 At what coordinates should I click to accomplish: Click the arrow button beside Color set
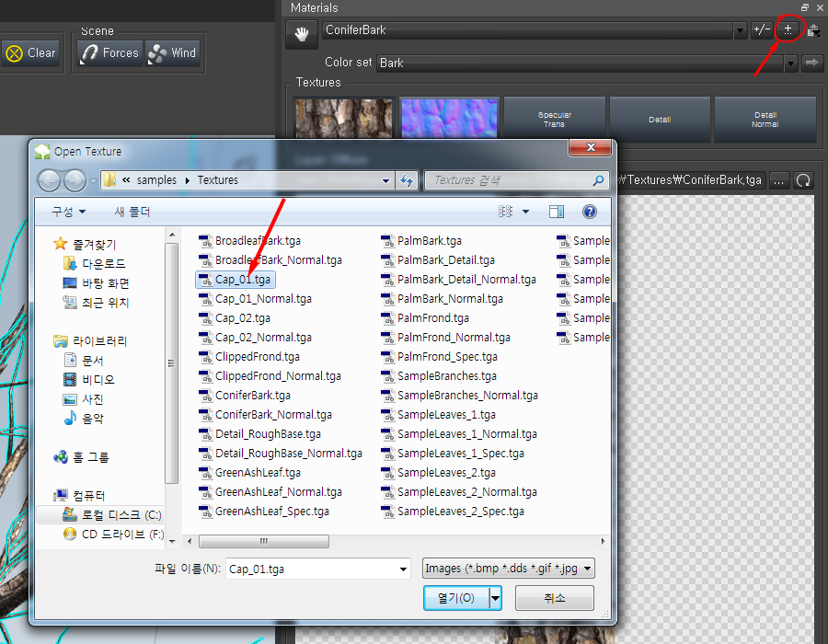click(811, 63)
